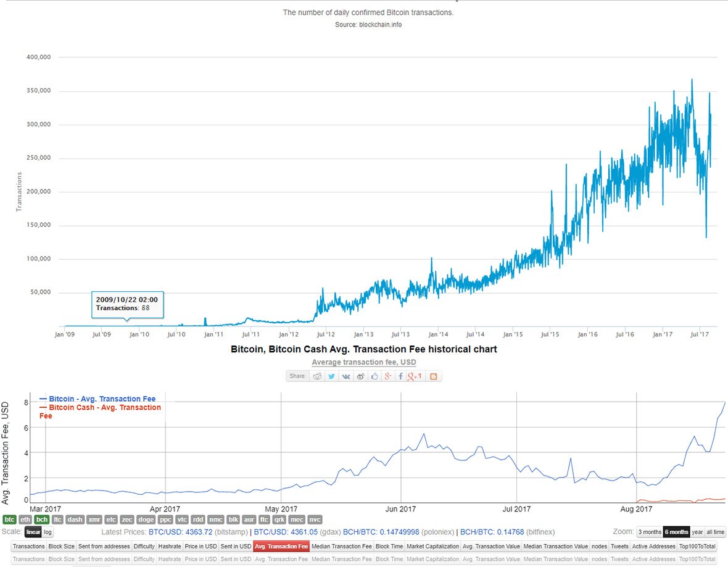Open nodes tab in top row
The width and height of the screenshot is (728, 567).
click(x=600, y=547)
